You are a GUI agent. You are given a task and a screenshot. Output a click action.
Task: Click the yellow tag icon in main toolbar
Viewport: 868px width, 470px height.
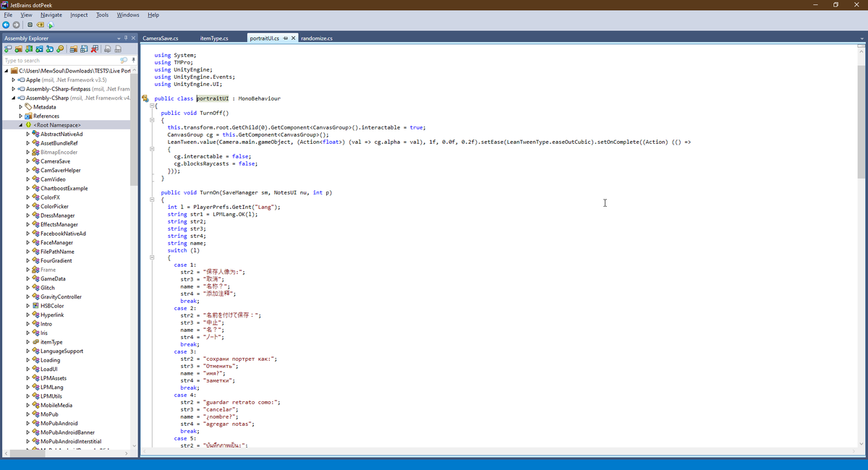point(41,25)
